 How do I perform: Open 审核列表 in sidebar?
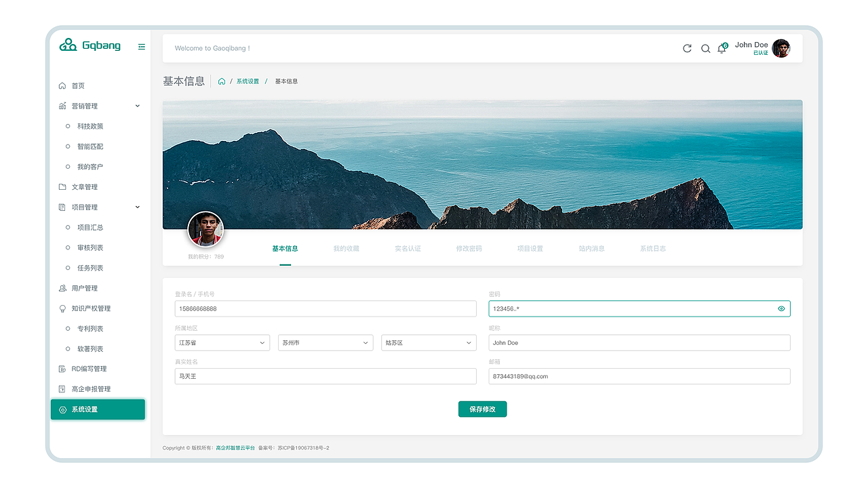click(90, 247)
